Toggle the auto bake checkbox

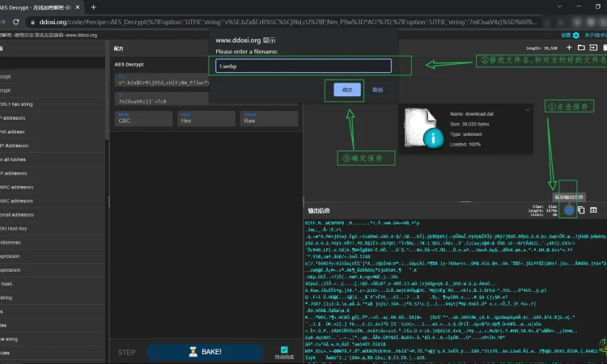[x=284, y=349]
